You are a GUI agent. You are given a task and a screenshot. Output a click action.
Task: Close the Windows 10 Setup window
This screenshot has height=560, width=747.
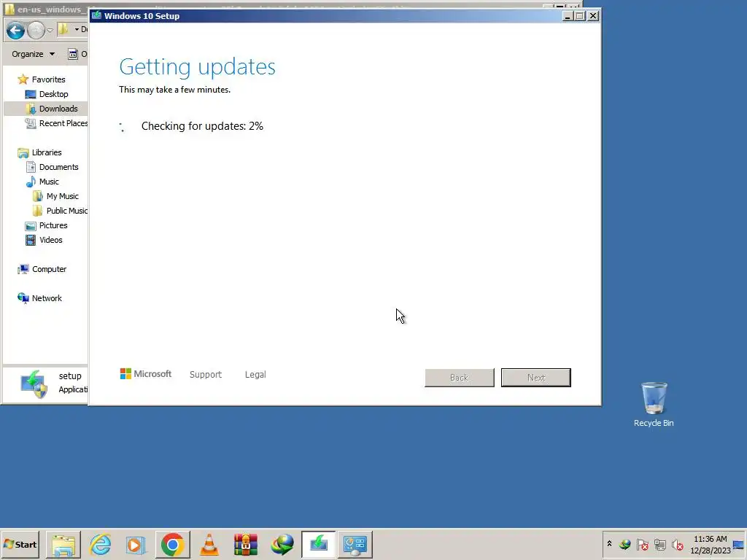[x=592, y=16]
